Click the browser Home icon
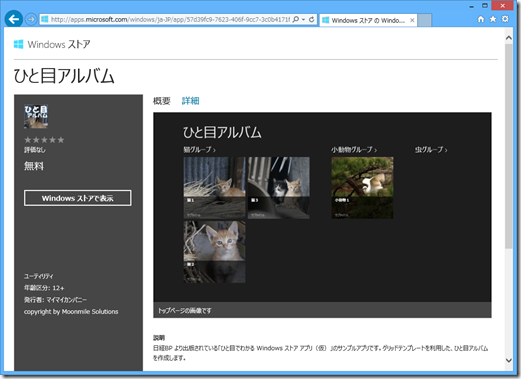The height and width of the screenshot is (379, 521). pyautogui.click(x=481, y=19)
